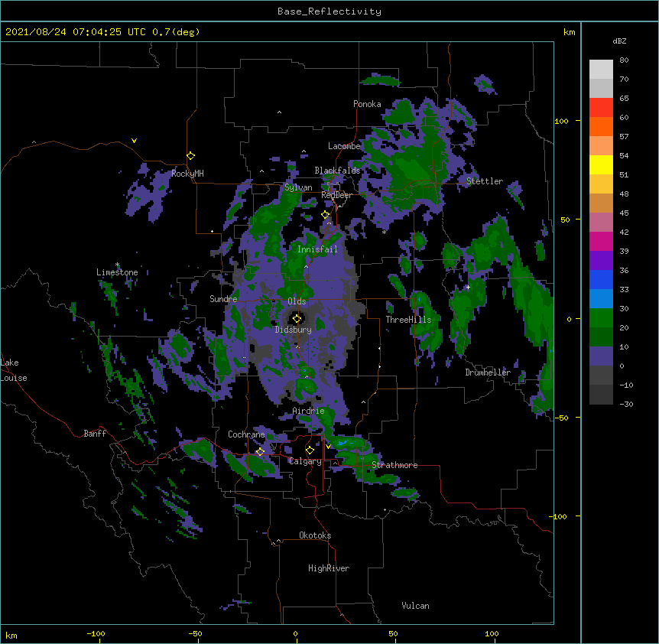The height and width of the screenshot is (644, 659).
Task: Click the Limestone label
Action: 117,272
